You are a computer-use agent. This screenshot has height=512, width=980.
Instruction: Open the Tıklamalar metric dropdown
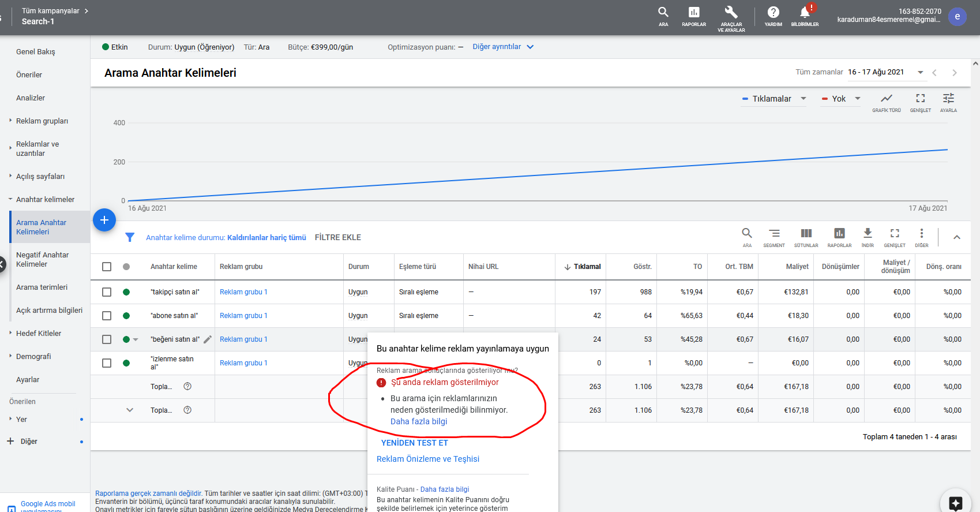tap(775, 99)
